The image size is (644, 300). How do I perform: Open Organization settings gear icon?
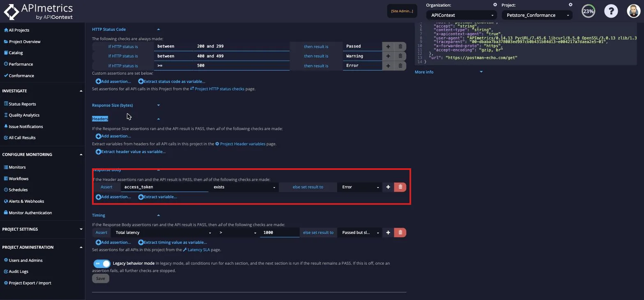pos(495,5)
